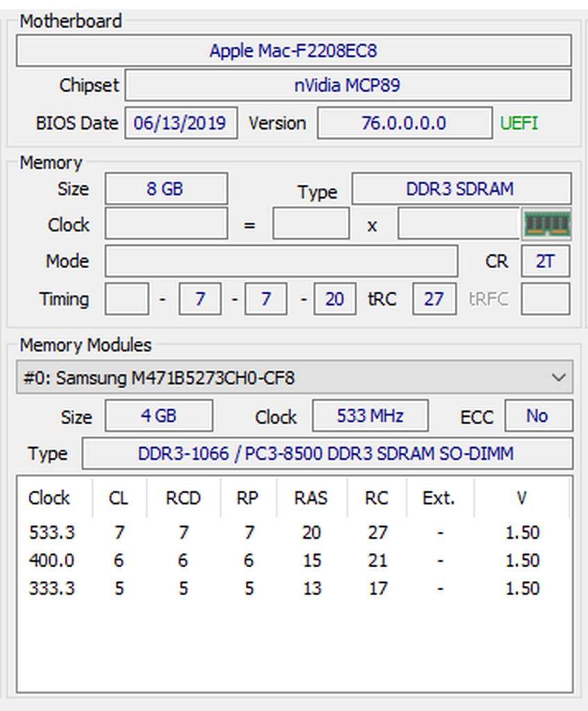The image size is (588, 711).
Task: Select the 8 GB memory Size field
Action: click(x=165, y=188)
